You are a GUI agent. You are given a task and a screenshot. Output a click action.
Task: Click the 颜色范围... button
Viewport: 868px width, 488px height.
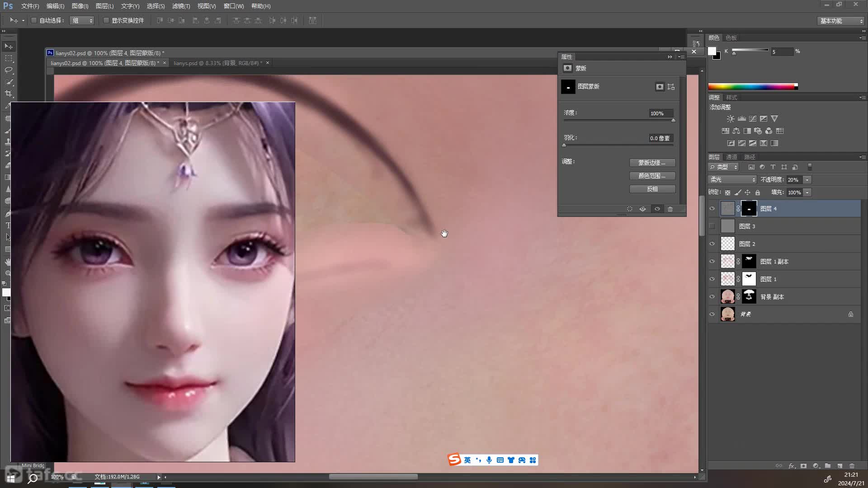[652, 176]
